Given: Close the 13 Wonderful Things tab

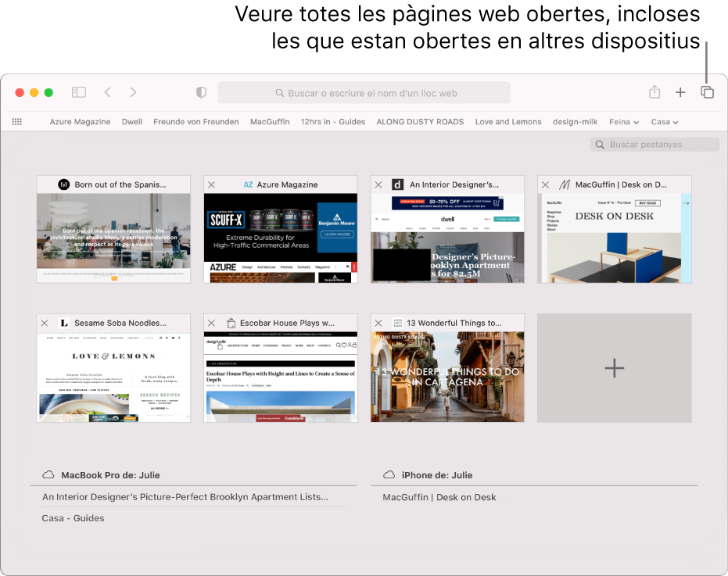Looking at the screenshot, I should [x=378, y=323].
